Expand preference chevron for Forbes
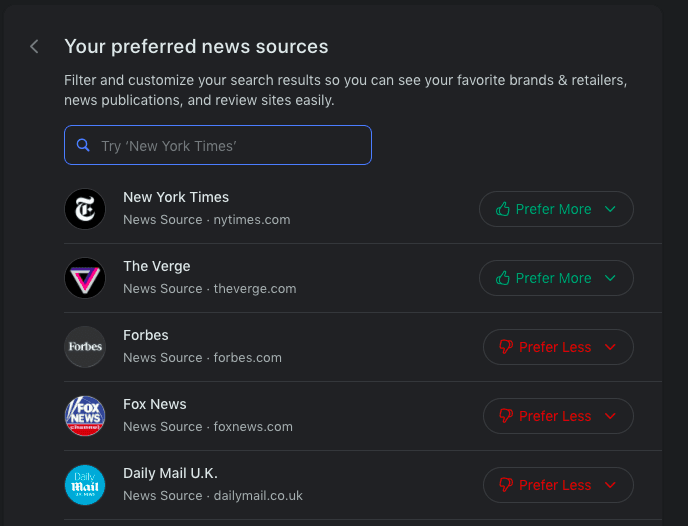Image resolution: width=688 pixels, height=526 pixels. tap(610, 347)
